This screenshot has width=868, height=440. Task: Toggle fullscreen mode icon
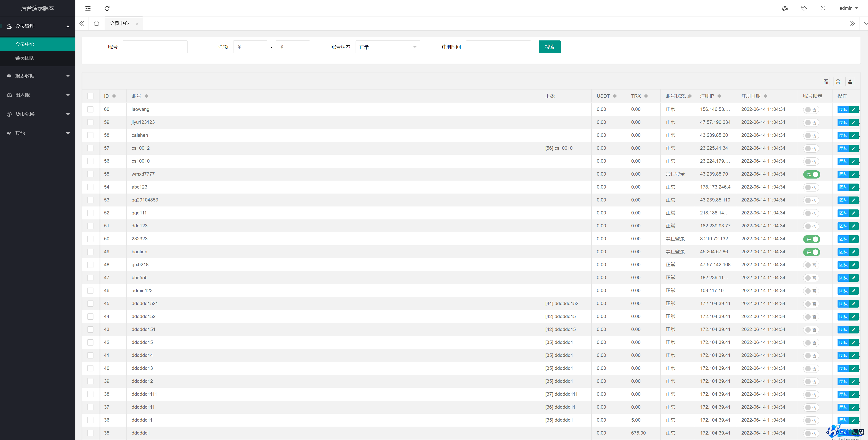click(x=823, y=8)
